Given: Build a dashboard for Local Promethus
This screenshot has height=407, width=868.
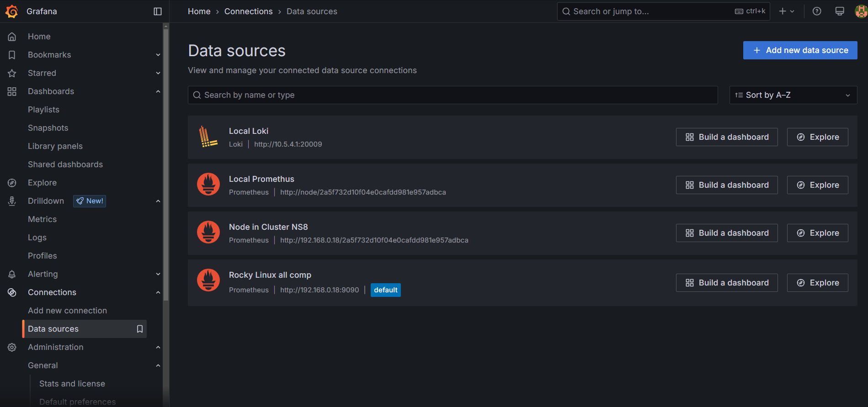Looking at the screenshot, I should (x=727, y=185).
